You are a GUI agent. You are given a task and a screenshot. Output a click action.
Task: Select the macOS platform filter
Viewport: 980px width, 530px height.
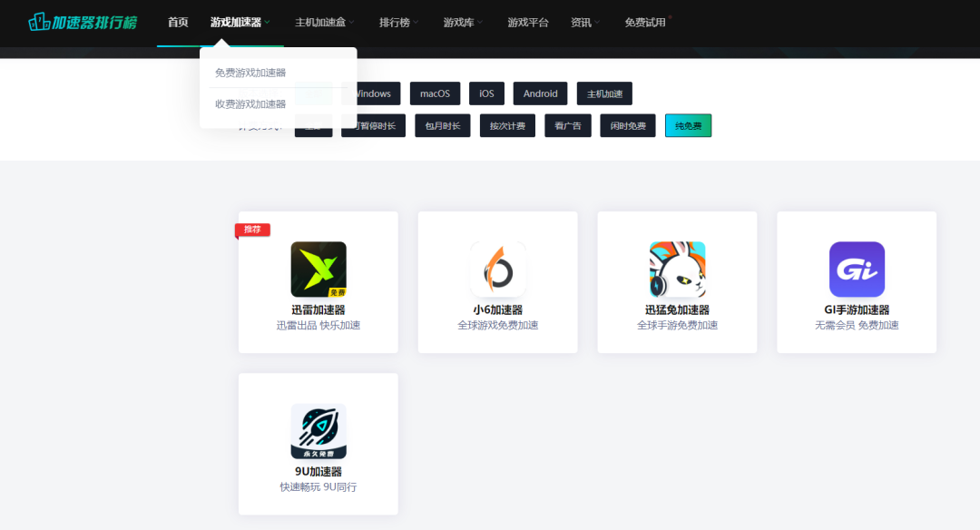click(x=435, y=93)
